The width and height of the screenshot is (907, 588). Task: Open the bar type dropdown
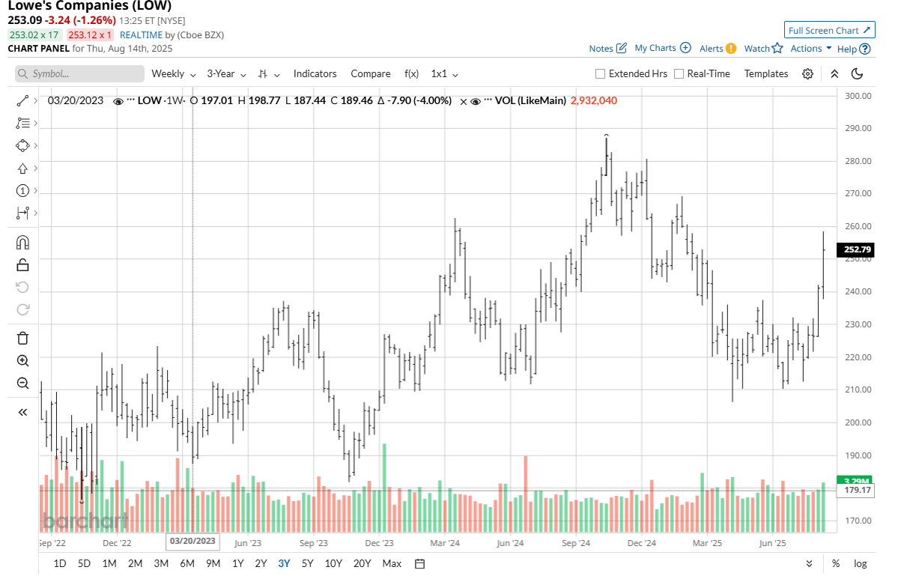pos(269,73)
